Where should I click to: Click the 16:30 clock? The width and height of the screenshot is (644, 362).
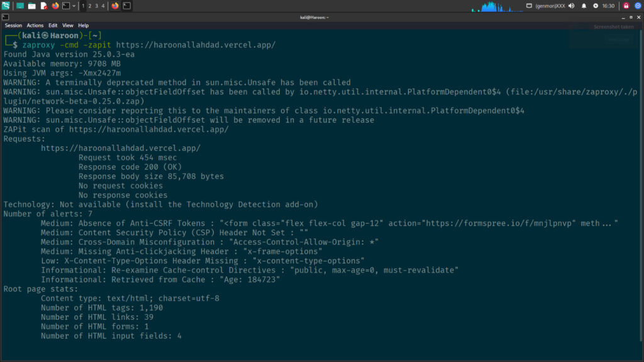coord(608,6)
